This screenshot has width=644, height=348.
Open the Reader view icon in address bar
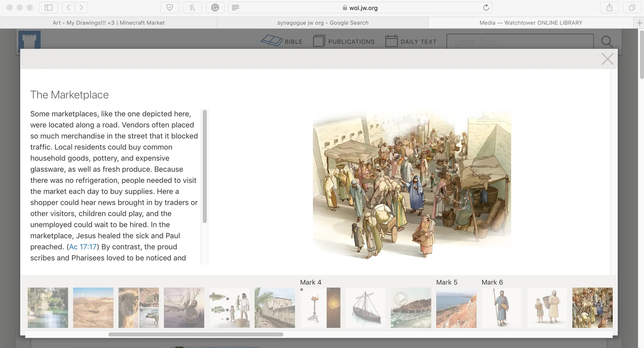(x=235, y=7)
